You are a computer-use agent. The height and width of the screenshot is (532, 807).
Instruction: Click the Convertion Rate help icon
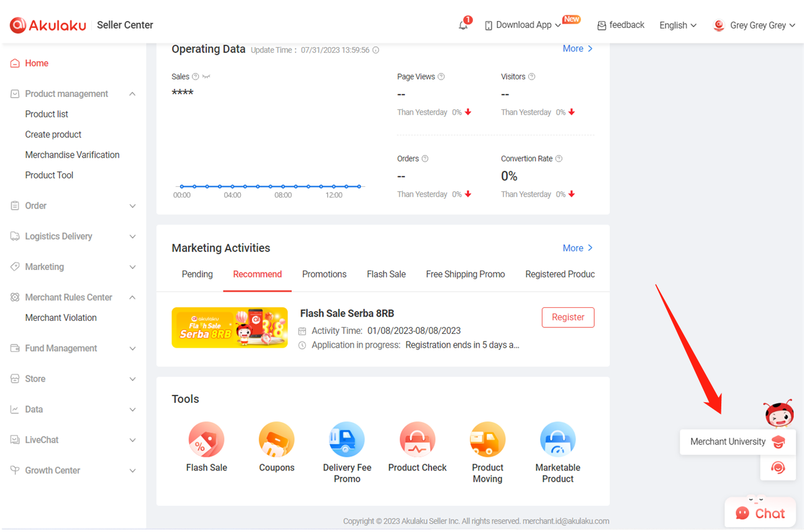(x=559, y=159)
